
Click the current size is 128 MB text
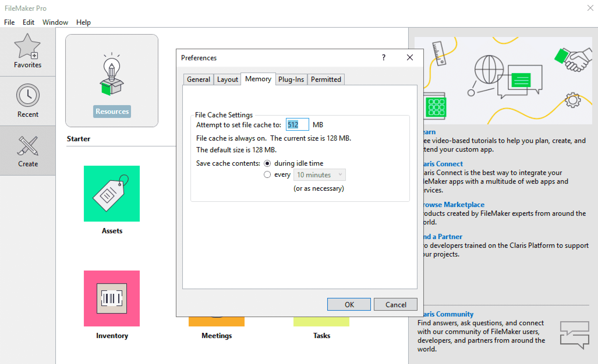click(311, 138)
